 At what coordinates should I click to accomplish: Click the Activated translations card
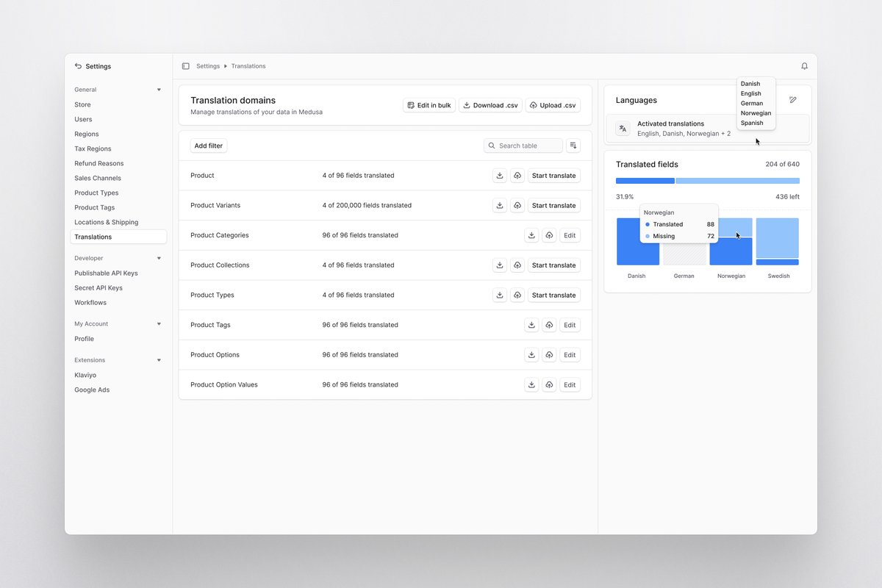point(708,129)
